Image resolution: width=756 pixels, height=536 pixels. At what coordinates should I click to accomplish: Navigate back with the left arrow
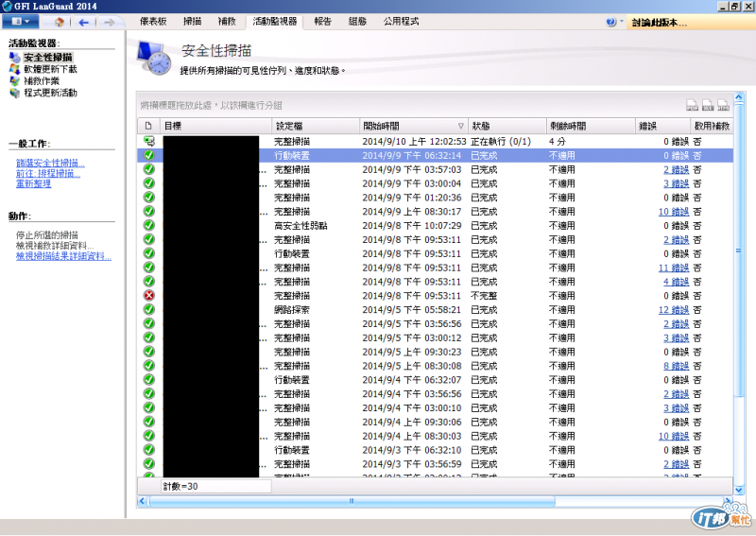click(x=83, y=22)
